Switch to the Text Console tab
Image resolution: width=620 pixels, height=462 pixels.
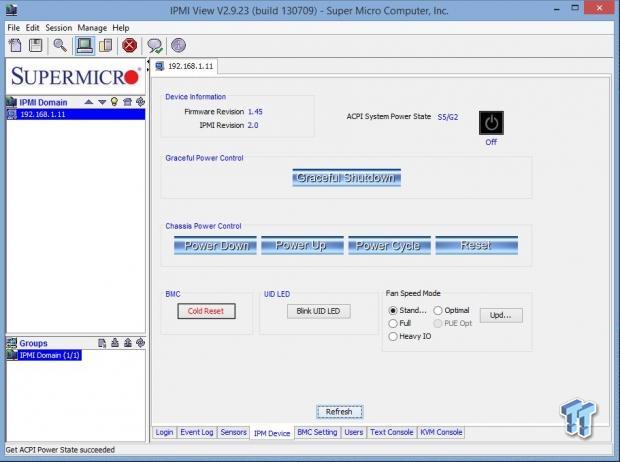pos(391,432)
